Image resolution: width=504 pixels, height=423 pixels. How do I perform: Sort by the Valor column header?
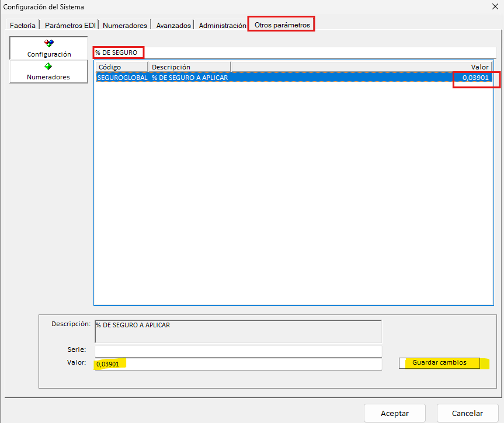point(362,67)
